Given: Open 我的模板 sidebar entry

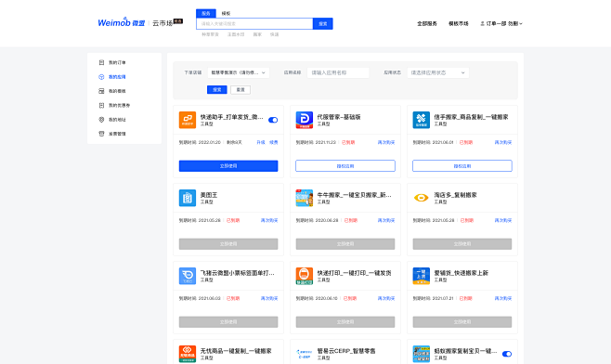Looking at the screenshot, I should [x=117, y=91].
